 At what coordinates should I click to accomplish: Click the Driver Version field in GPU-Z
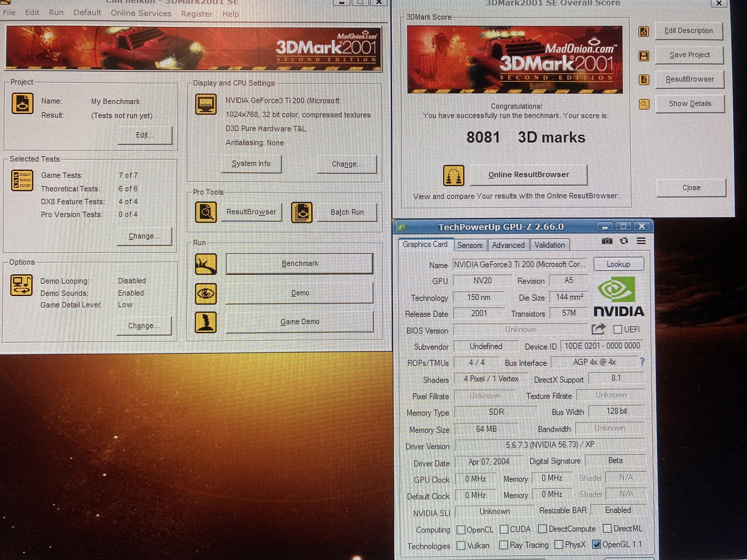550,445
